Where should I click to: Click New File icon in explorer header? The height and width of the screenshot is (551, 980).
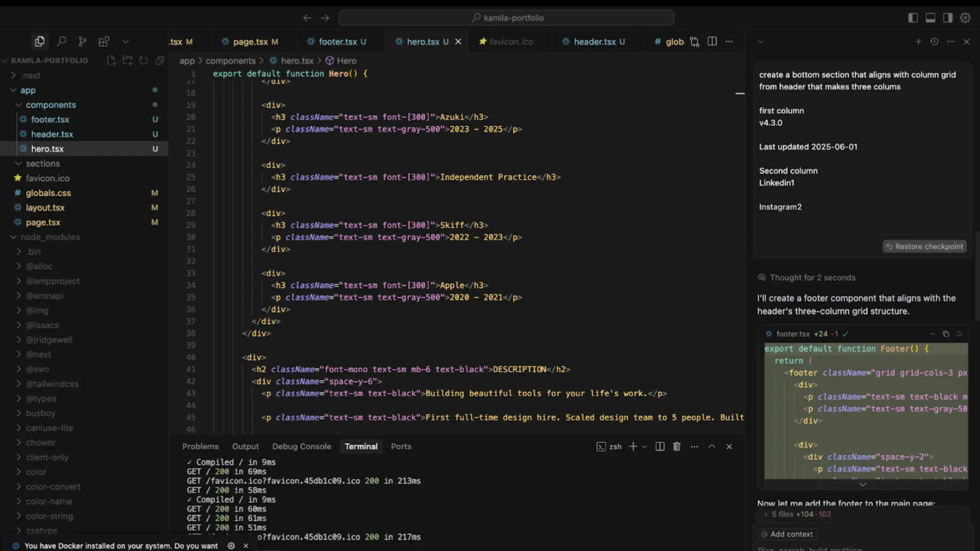(111, 60)
